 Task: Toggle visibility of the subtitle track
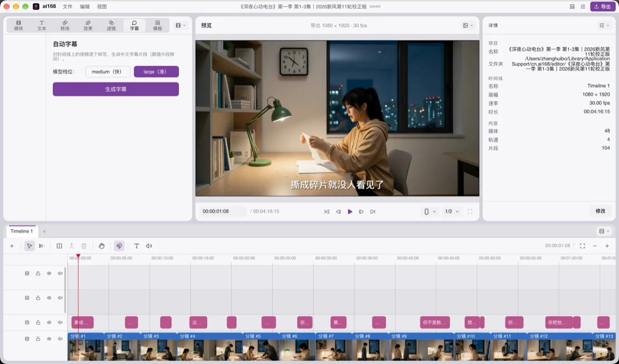(49, 322)
